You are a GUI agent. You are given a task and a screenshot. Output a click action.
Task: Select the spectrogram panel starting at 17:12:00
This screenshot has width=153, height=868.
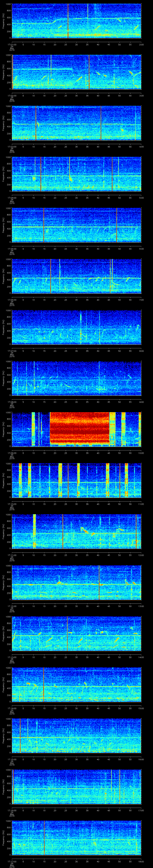(77, 582)
